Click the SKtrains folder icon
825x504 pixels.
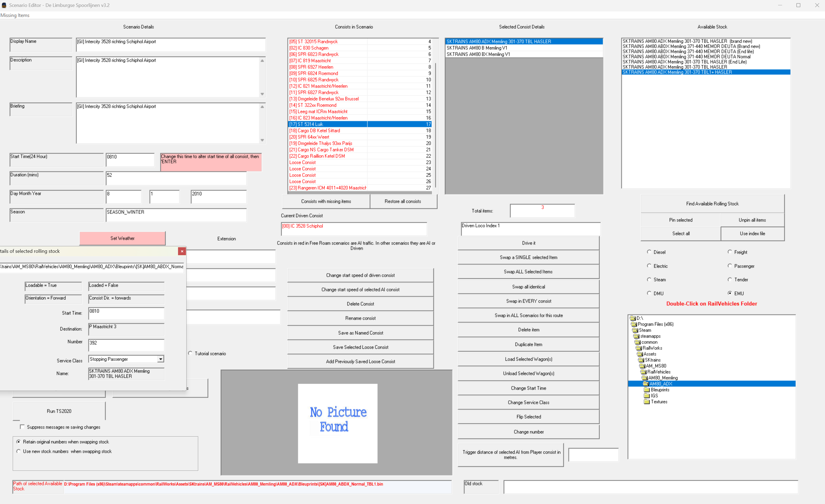pos(641,360)
